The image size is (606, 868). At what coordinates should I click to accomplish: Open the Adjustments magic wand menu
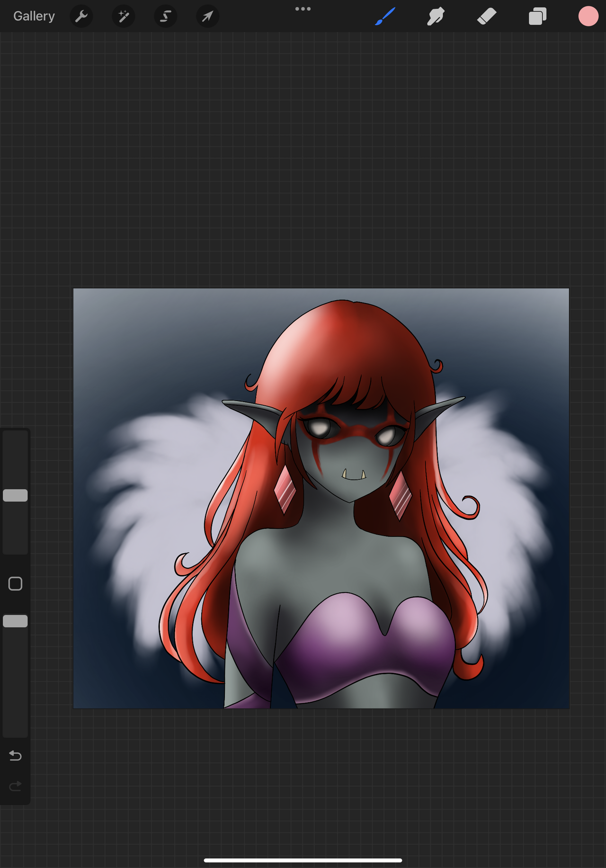[124, 16]
